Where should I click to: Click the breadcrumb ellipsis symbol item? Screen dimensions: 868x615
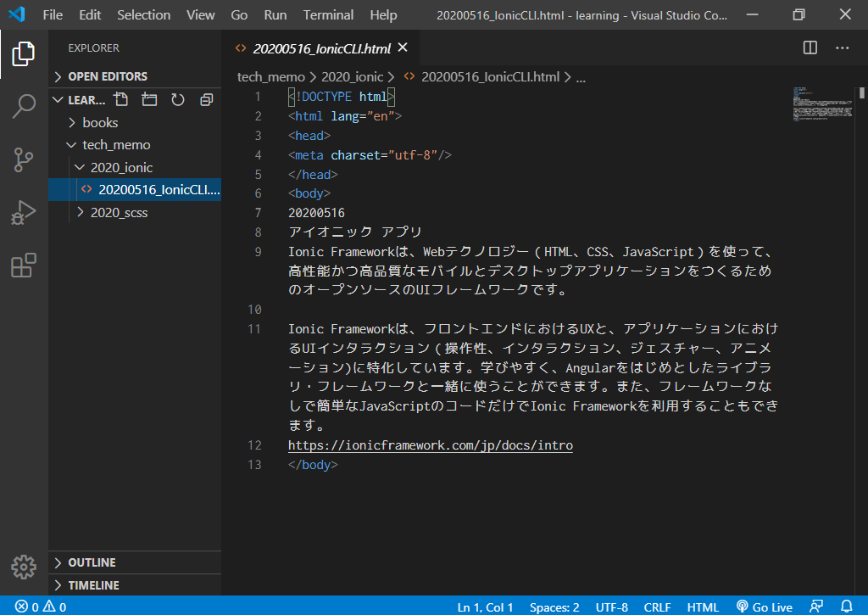point(581,78)
